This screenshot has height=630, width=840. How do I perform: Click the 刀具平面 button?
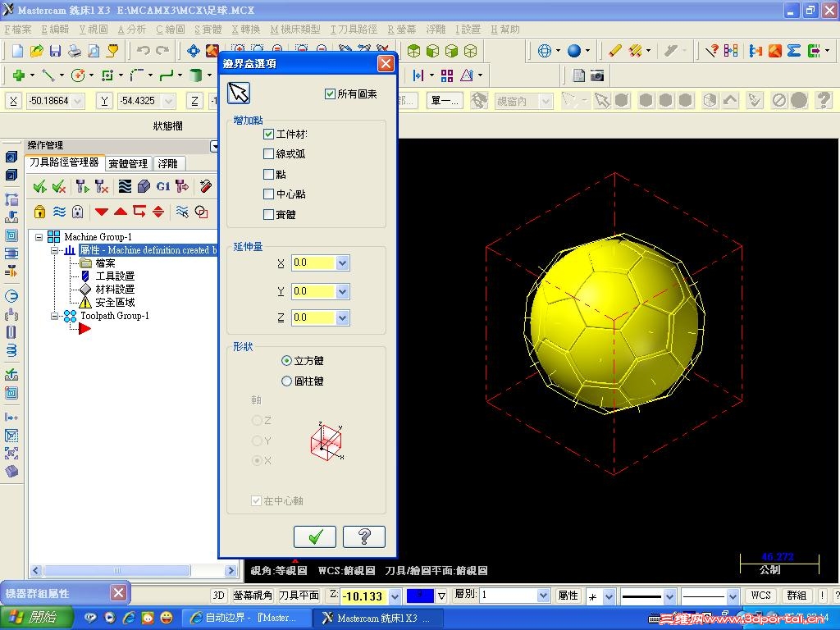[299, 596]
